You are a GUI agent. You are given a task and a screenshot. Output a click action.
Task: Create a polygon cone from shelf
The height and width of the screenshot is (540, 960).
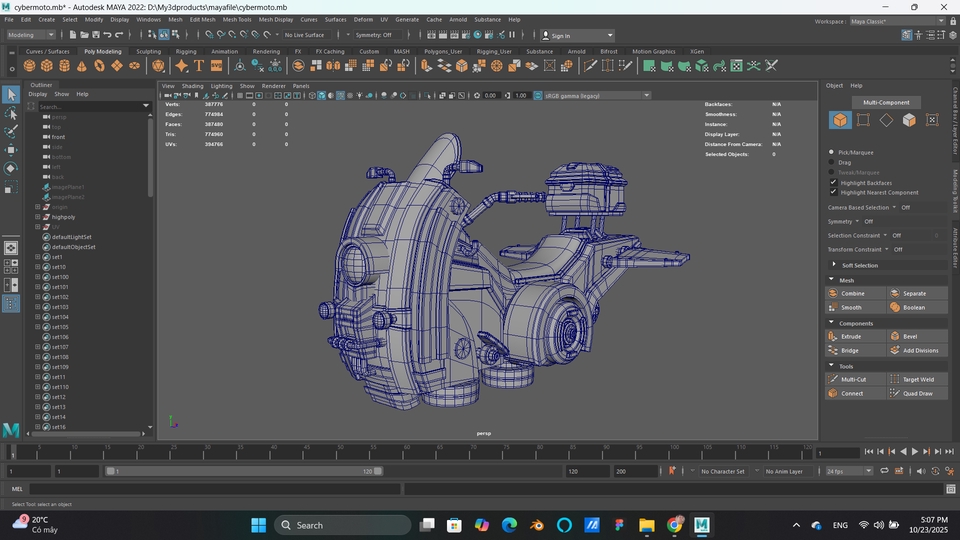(81, 66)
